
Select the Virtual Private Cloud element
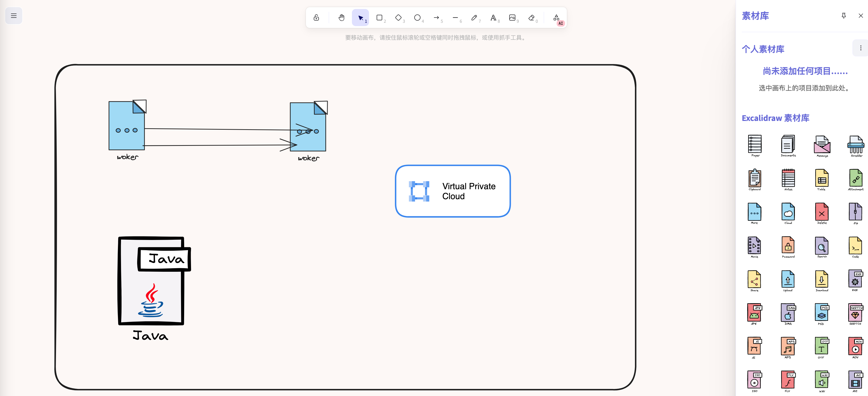[x=453, y=191]
